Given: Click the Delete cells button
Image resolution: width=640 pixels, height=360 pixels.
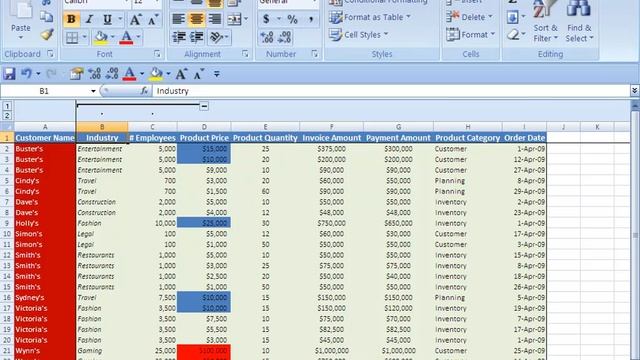Looking at the screenshot, I should point(470,17).
